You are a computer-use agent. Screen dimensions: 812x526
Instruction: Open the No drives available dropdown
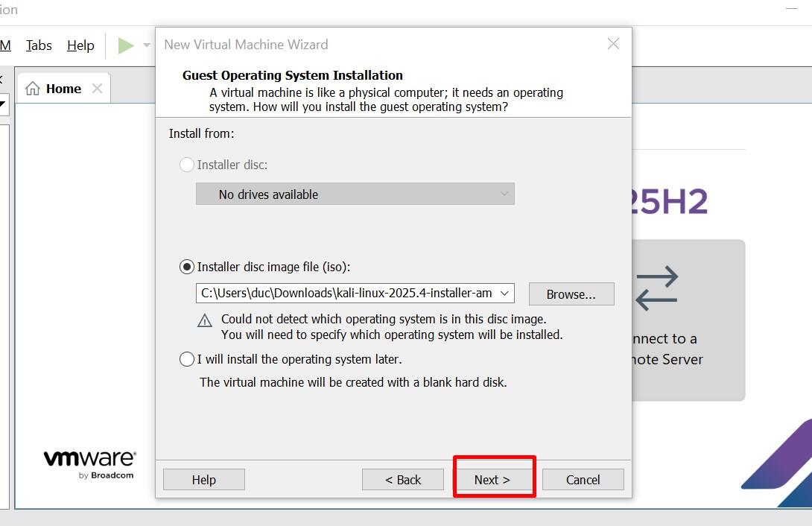click(x=355, y=194)
